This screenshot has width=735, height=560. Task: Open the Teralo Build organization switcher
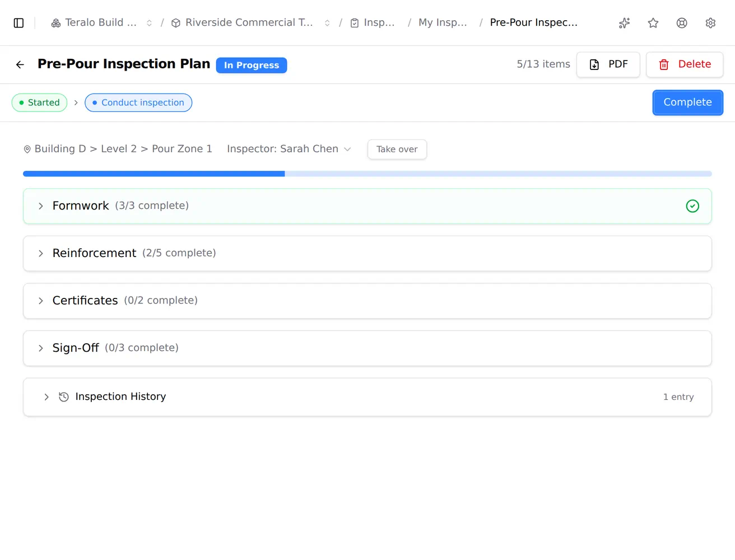click(x=102, y=23)
